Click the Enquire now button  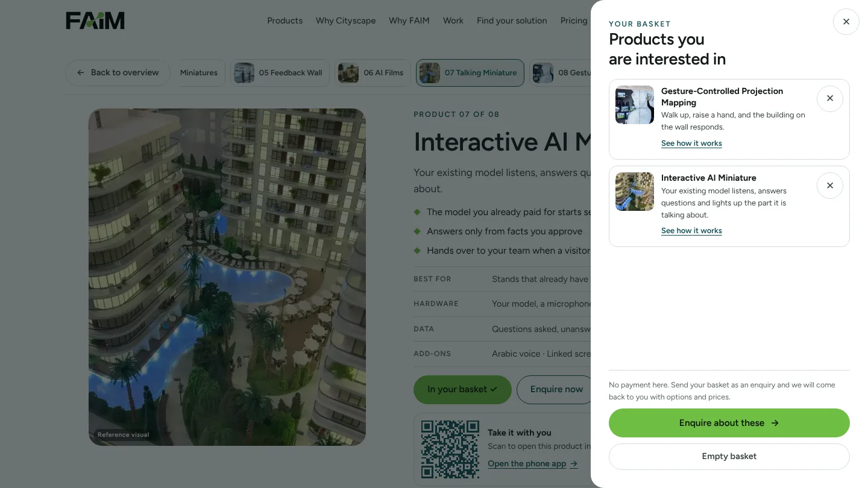[553, 390]
